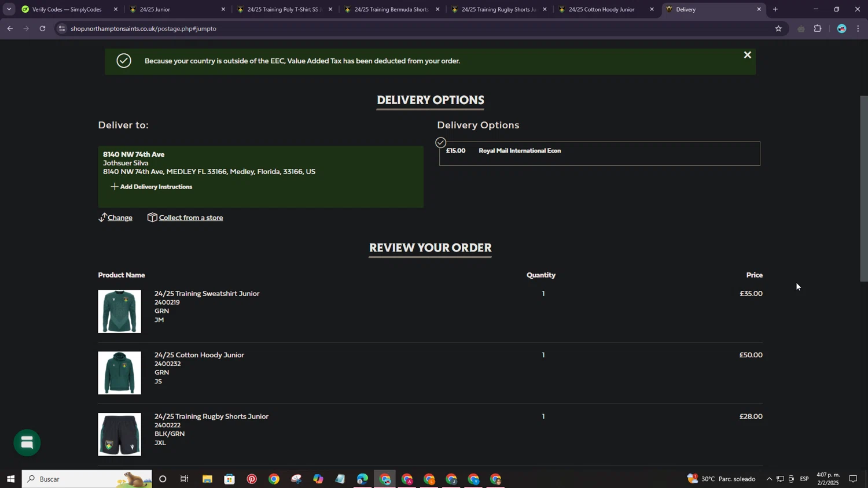Open the live chat bubble widget

(x=27, y=442)
